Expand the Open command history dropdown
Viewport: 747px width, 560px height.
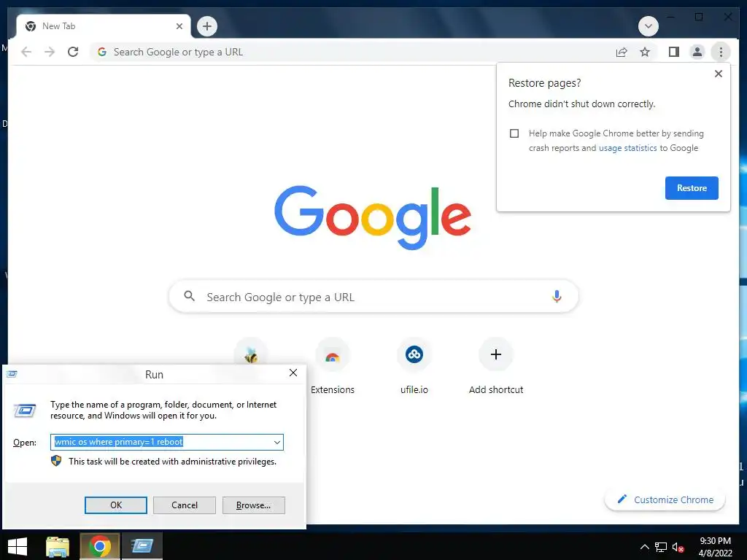[x=276, y=443]
